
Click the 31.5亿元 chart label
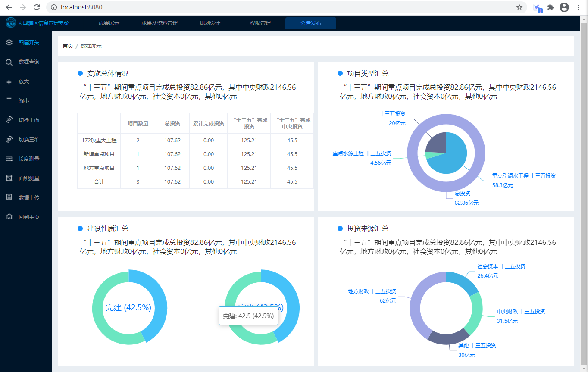click(x=507, y=321)
